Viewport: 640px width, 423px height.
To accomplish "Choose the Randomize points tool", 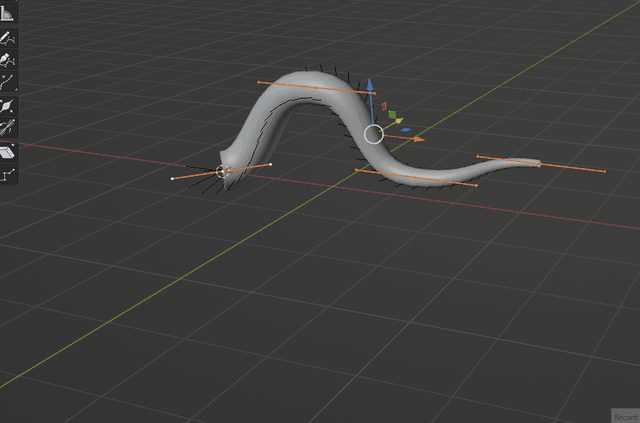I will pos(8,175).
